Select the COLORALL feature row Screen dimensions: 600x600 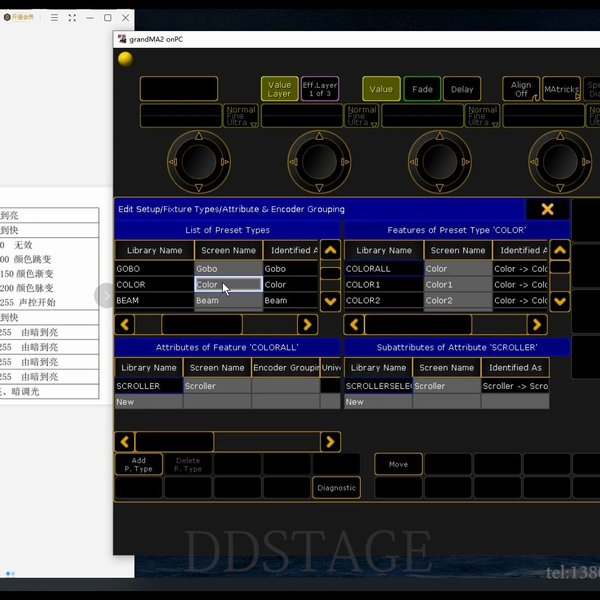[x=384, y=269]
